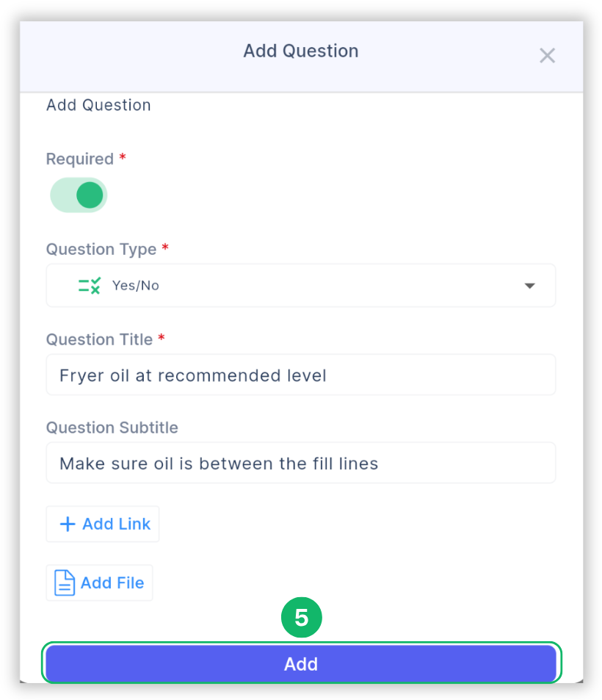Select the Add Question section header
This screenshot has height=700, width=602.
pos(98,105)
